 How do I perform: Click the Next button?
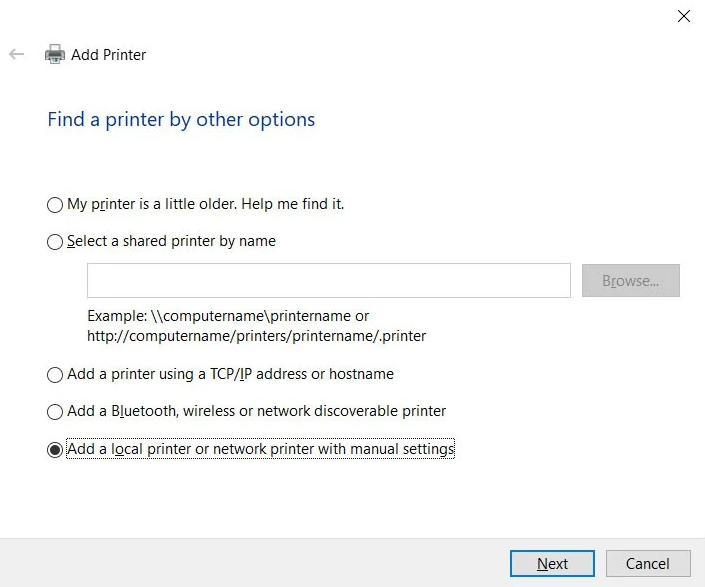pyautogui.click(x=552, y=564)
